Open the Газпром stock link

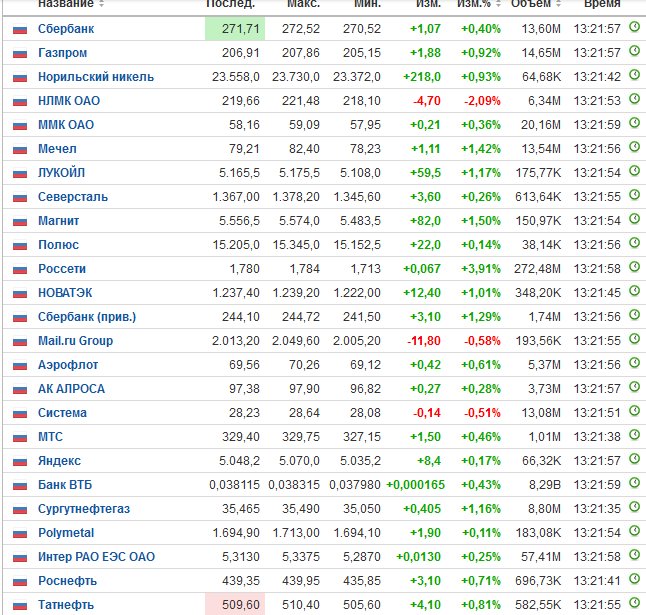point(63,53)
